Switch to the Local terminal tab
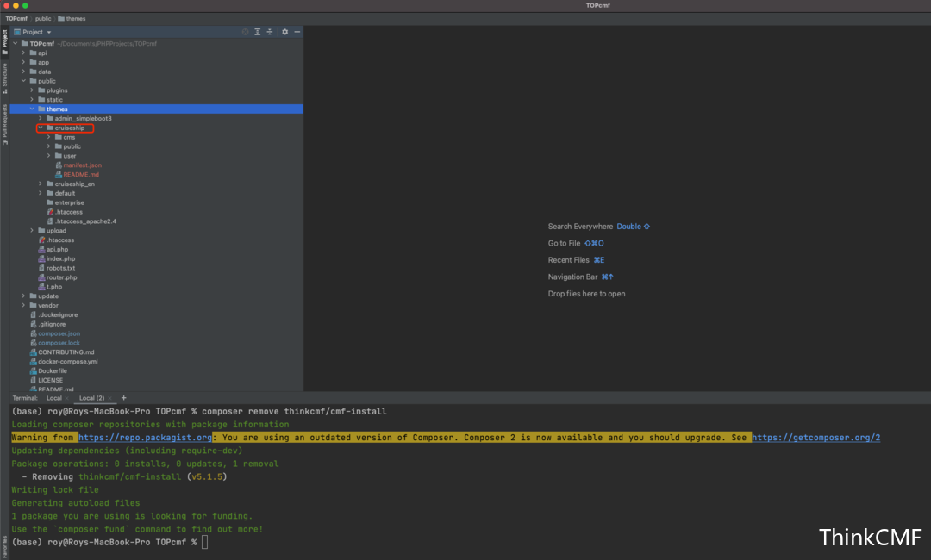Viewport: 931px width, 560px height. (x=54, y=398)
